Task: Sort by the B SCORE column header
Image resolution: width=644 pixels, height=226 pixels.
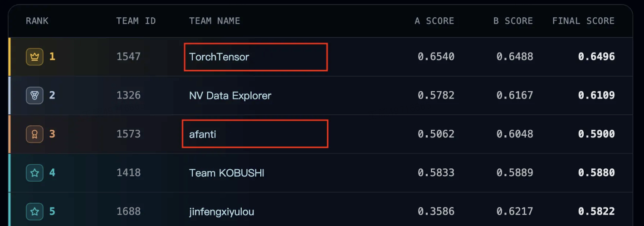Action: tap(513, 21)
